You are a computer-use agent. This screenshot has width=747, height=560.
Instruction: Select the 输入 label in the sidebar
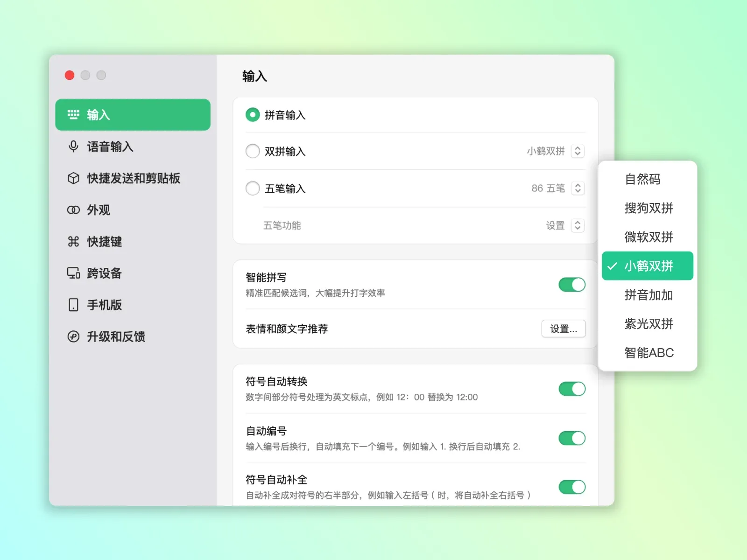tap(99, 115)
